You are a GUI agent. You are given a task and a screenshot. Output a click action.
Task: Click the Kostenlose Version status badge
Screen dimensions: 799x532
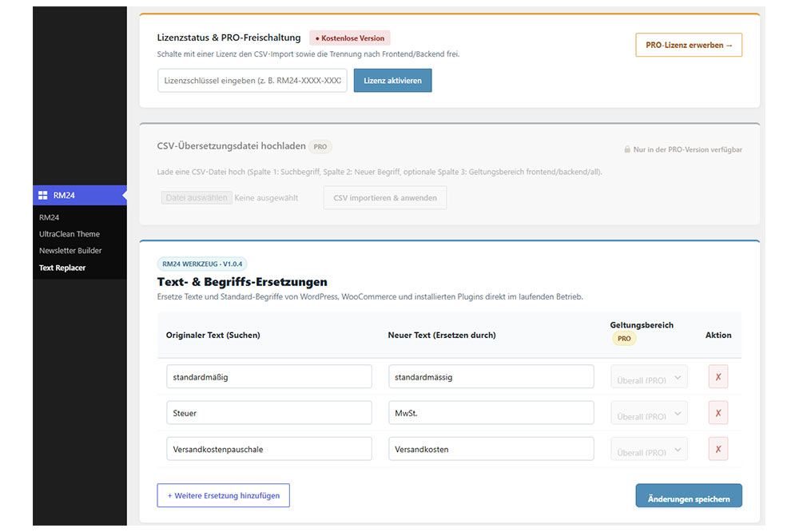350,38
